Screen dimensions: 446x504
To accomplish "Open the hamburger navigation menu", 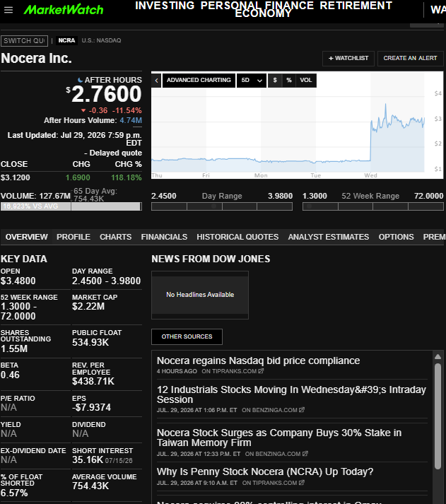I will pos(8,10).
